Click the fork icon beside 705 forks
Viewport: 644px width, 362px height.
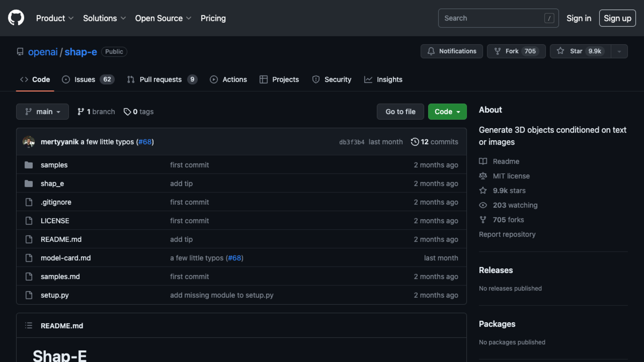coord(483,220)
